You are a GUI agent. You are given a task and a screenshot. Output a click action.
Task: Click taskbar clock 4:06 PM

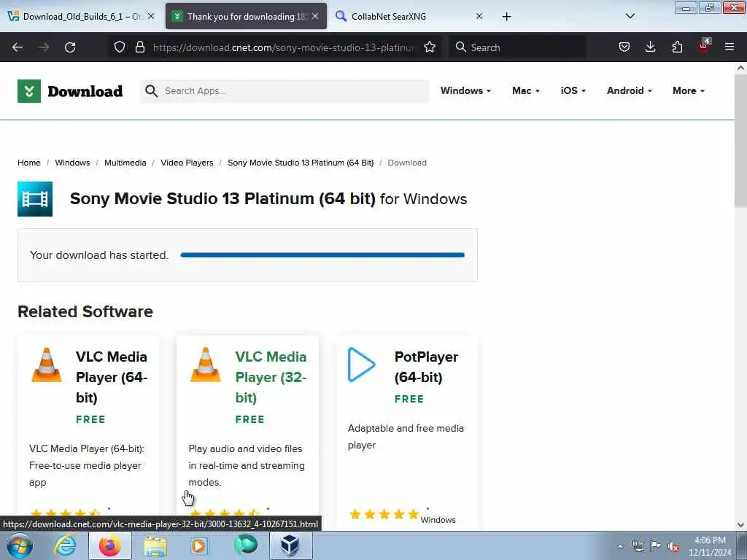[710, 546]
